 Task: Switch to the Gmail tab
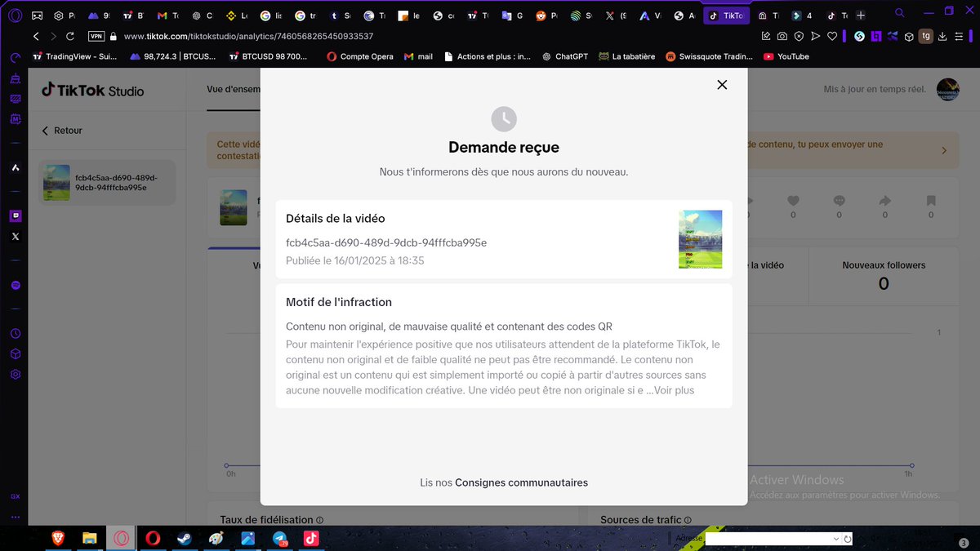[167, 16]
